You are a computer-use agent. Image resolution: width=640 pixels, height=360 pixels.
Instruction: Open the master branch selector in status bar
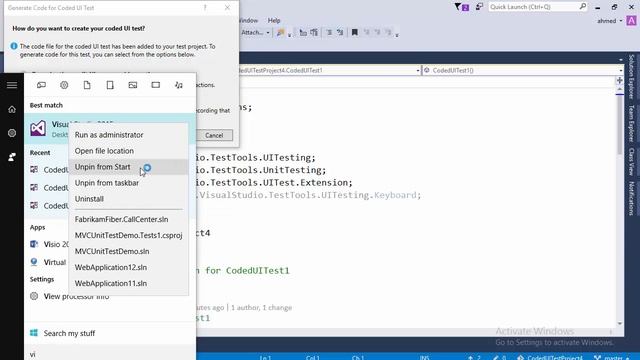point(611,358)
